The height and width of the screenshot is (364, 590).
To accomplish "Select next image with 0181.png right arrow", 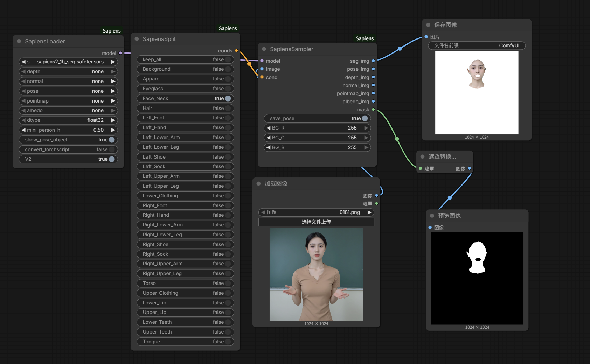I will pos(369,212).
